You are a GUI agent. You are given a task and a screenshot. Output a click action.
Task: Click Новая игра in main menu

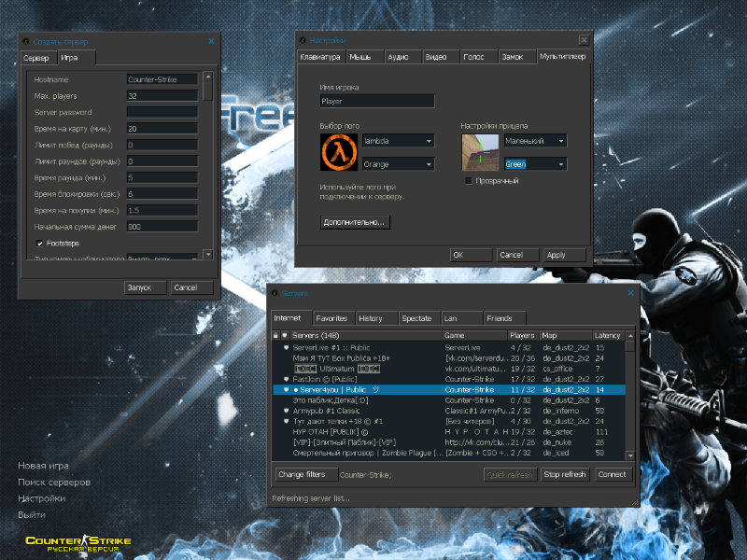43,466
